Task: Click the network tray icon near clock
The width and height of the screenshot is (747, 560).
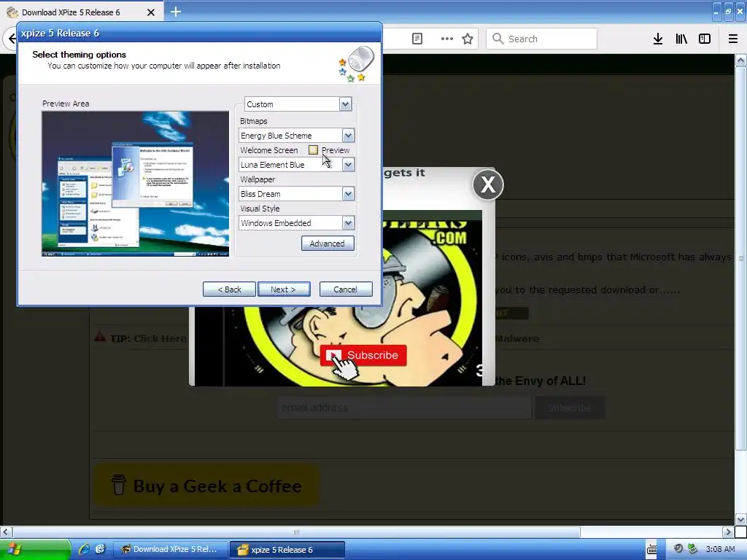Action: click(693, 549)
